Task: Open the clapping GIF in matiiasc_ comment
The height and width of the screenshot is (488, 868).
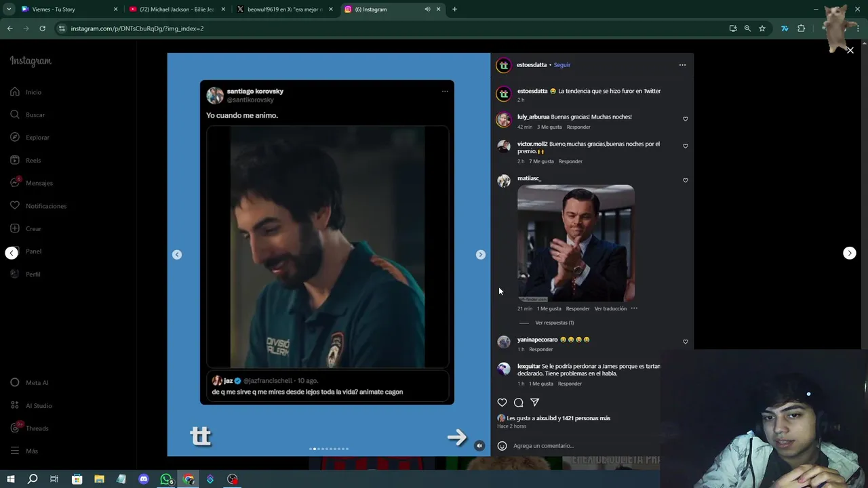Action: [x=576, y=243]
